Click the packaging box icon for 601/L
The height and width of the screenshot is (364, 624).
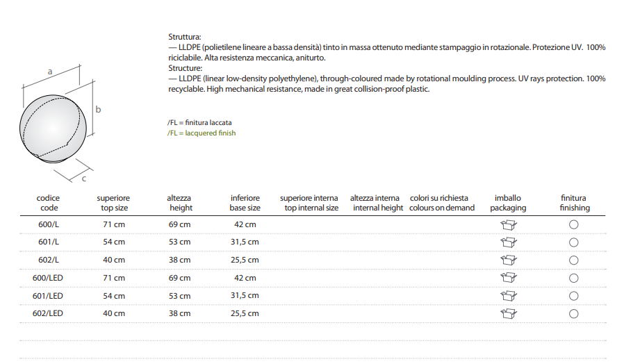pyautogui.click(x=509, y=242)
